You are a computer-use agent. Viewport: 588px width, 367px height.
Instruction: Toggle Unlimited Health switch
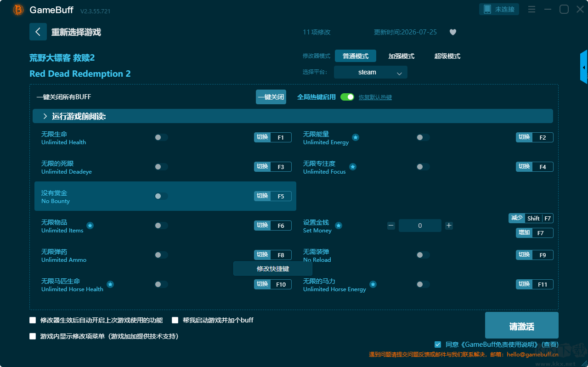[161, 137]
